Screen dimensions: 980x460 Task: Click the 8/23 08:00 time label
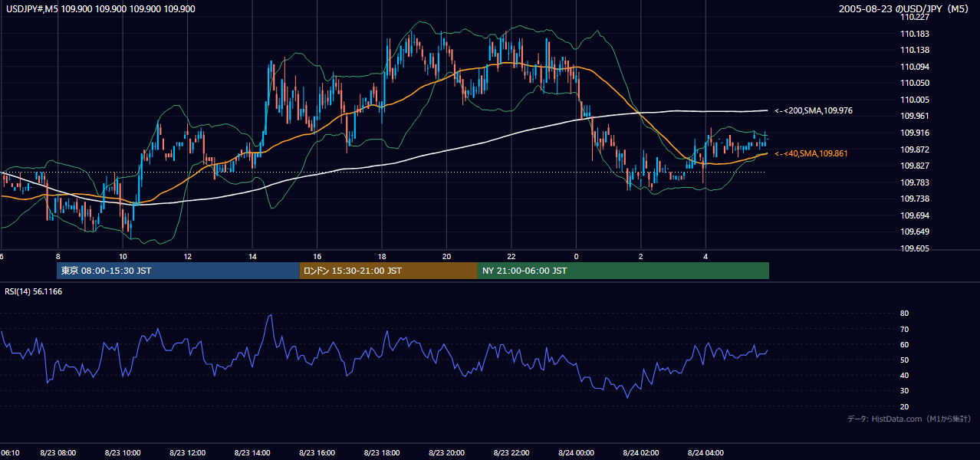(x=58, y=453)
